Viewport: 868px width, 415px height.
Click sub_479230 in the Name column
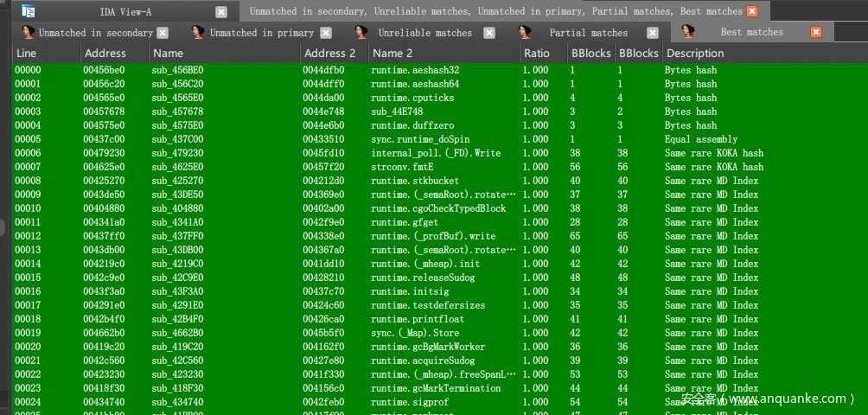click(x=177, y=153)
